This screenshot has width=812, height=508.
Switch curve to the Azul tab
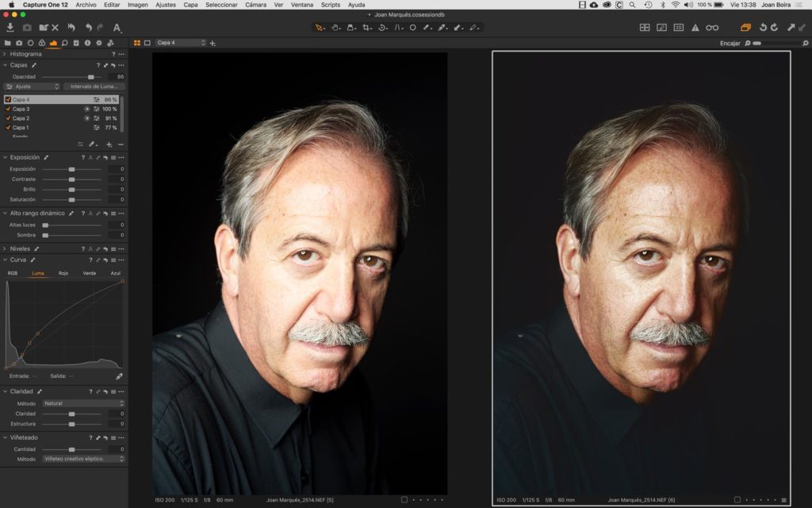point(116,273)
